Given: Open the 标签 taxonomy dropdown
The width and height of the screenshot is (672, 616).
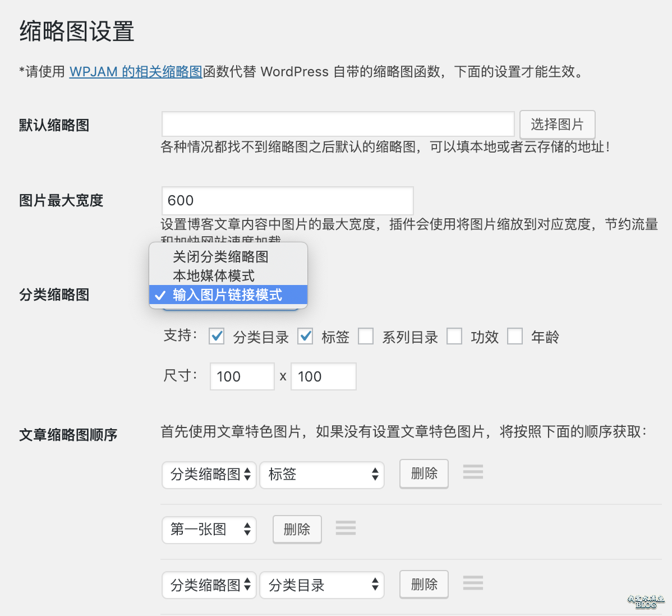Looking at the screenshot, I should pos(322,475).
